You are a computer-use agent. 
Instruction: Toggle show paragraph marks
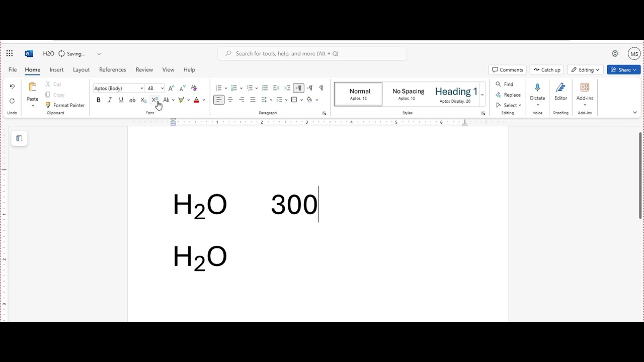(321, 88)
